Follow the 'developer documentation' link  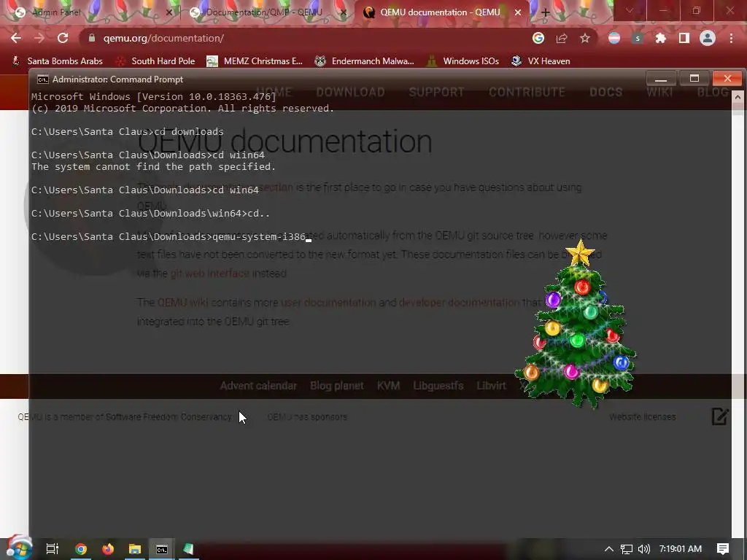[x=460, y=303]
